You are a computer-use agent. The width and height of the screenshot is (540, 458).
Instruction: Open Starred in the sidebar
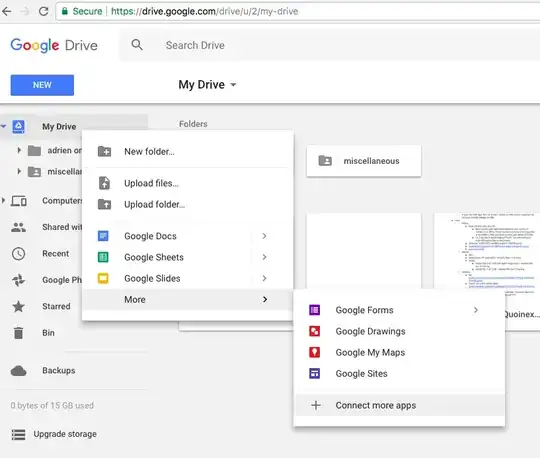56,306
